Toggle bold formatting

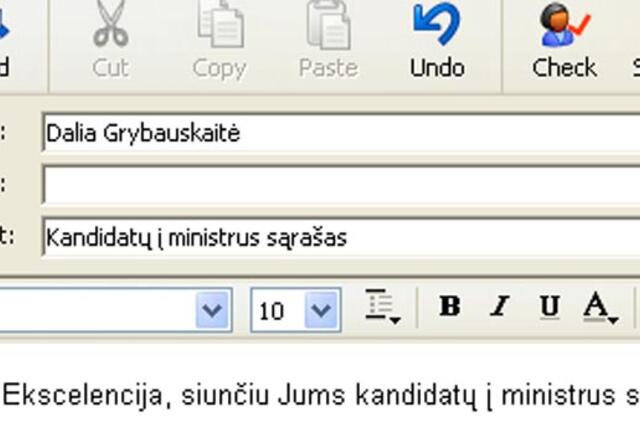(x=450, y=306)
